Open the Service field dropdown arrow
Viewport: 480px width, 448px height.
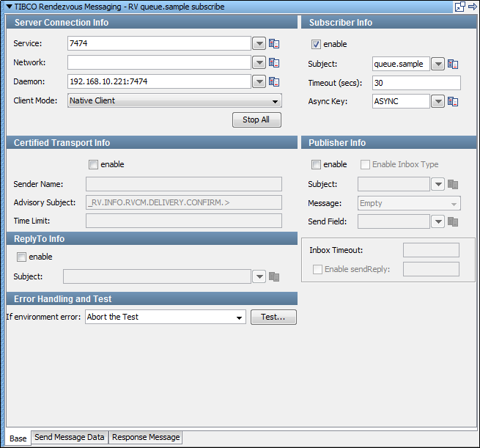[x=259, y=44]
